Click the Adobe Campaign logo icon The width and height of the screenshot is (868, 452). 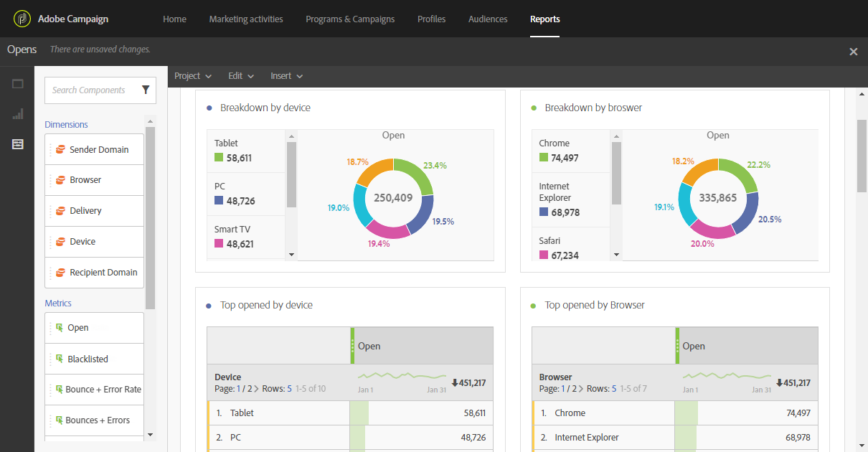click(22, 19)
